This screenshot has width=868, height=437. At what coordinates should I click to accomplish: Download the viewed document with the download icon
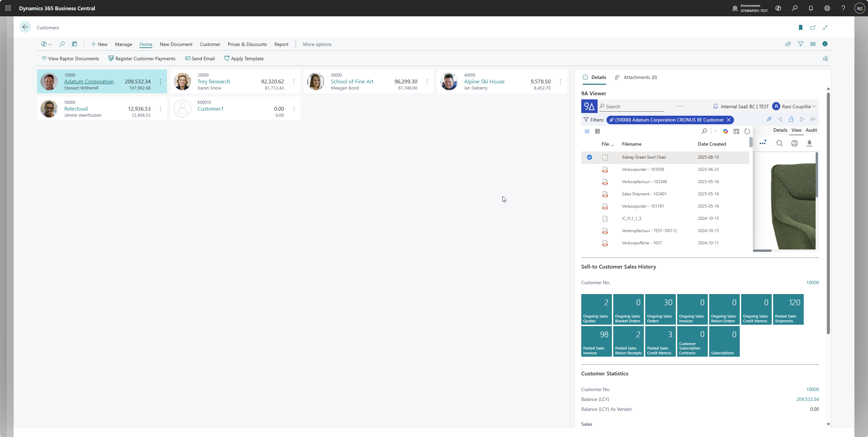click(x=809, y=143)
